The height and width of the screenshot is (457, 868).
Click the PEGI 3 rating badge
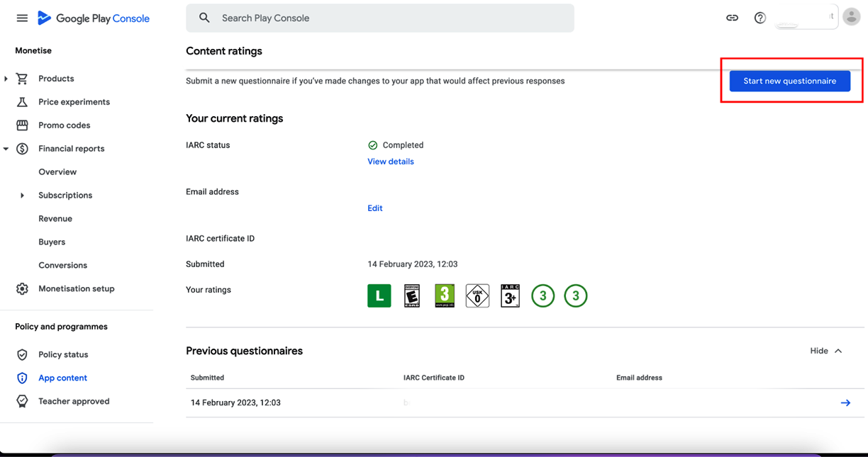(x=445, y=295)
